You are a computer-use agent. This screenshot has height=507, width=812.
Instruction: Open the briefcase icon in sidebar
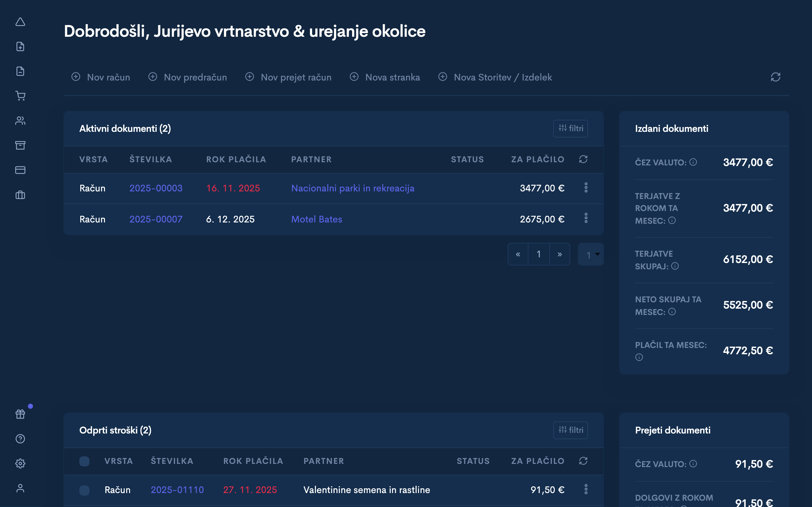click(21, 195)
